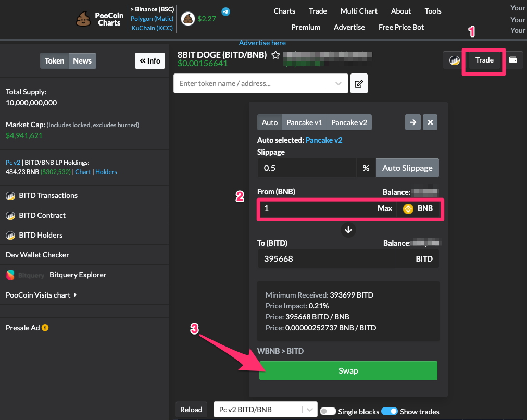Image resolution: width=527 pixels, height=420 pixels.
Task: Open the Pancake v2 auto selected link
Action: point(324,140)
